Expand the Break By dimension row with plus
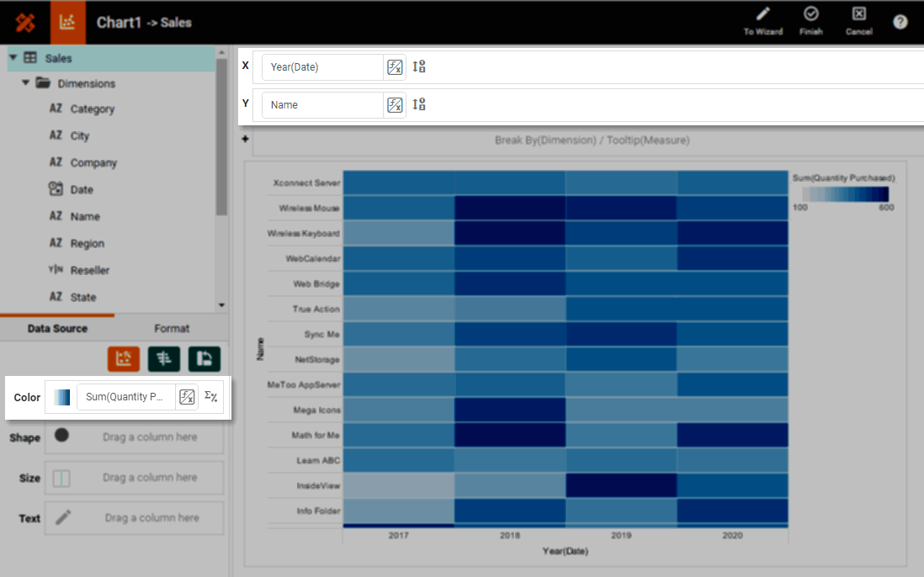This screenshot has width=924, height=577. pos(245,140)
